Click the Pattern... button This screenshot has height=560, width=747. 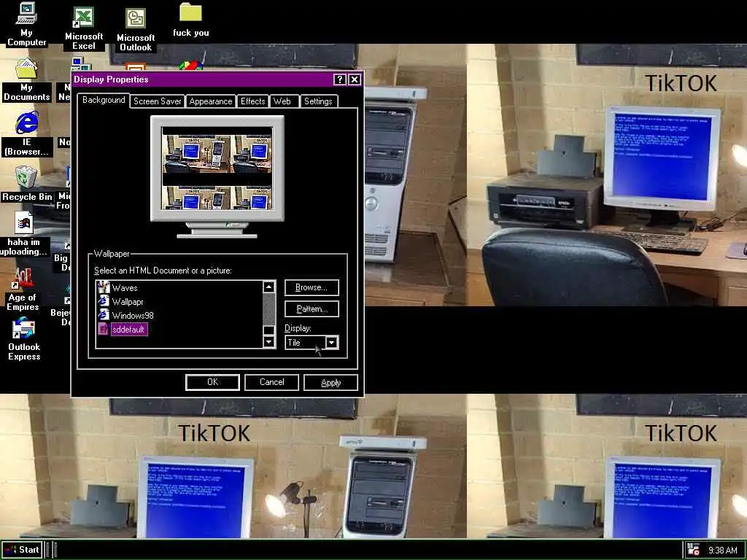click(x=311, y=309)
